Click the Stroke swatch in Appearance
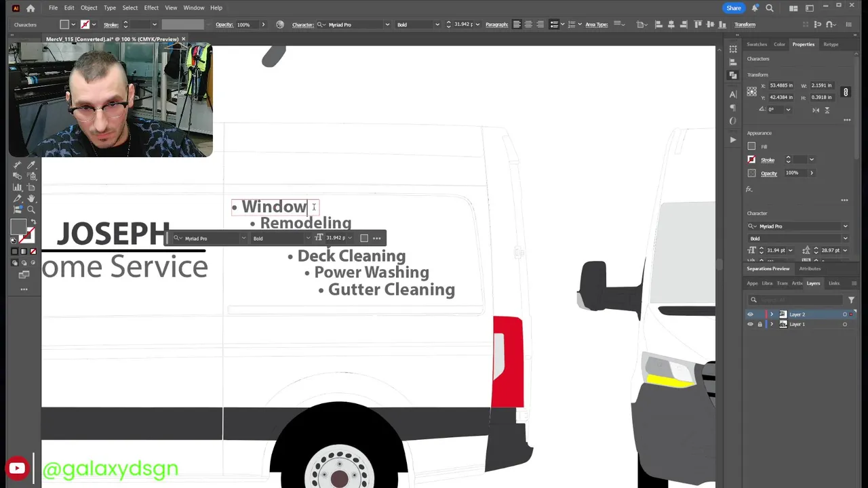This screenshot has height=488, width=868. (751, 160)
